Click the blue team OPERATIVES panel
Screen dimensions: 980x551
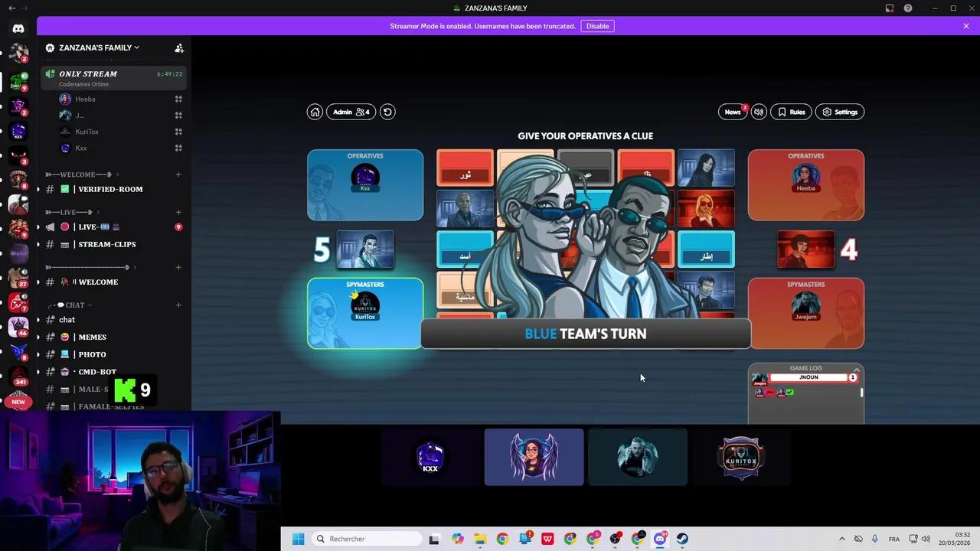[365, 185]
